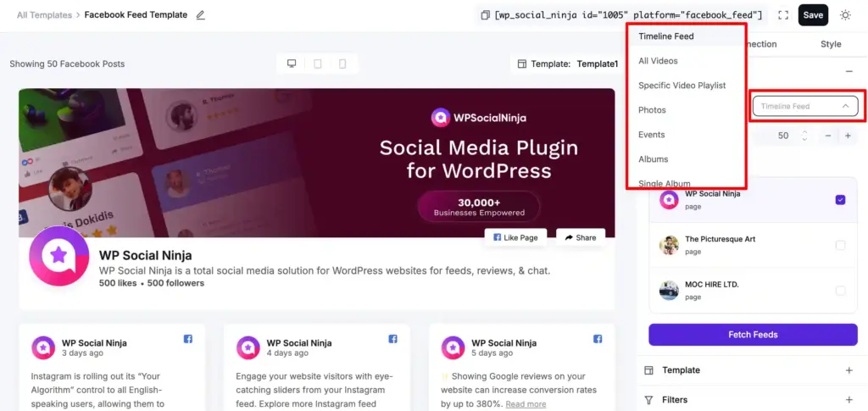
Task: Click '5 days ago' timestamp
Action: 492,353
